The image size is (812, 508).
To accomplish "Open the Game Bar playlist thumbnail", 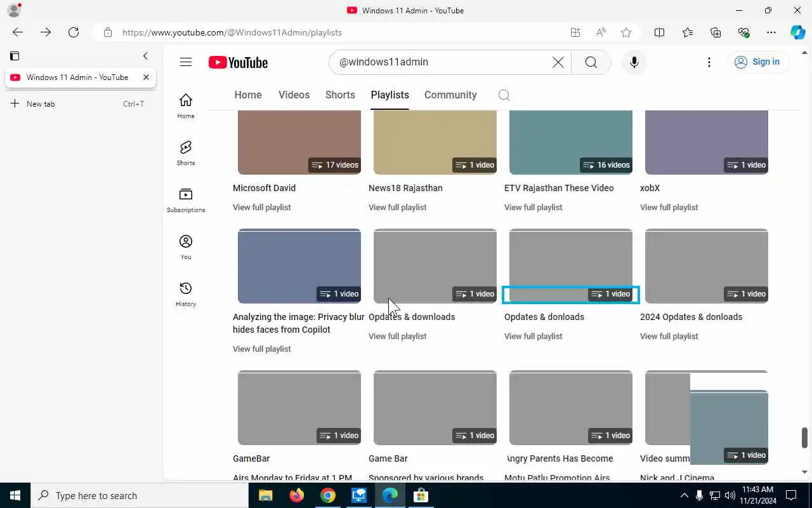I will (x=435, y=408).
